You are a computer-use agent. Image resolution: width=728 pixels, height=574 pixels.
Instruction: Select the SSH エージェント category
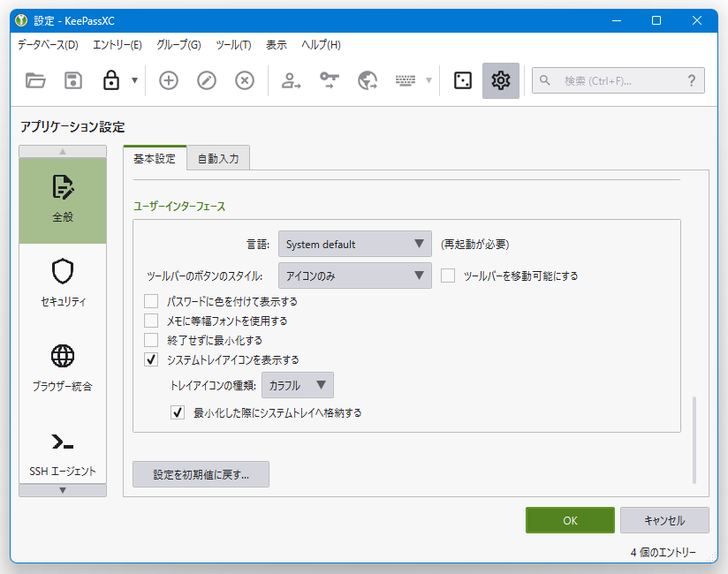(x=63, y=453)
